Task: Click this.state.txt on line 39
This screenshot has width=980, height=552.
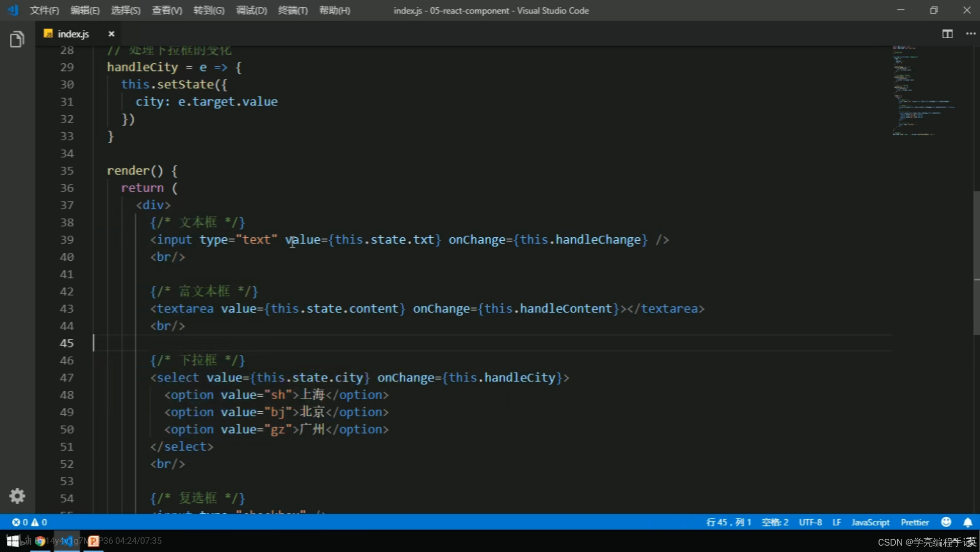Action: point(385,240)
